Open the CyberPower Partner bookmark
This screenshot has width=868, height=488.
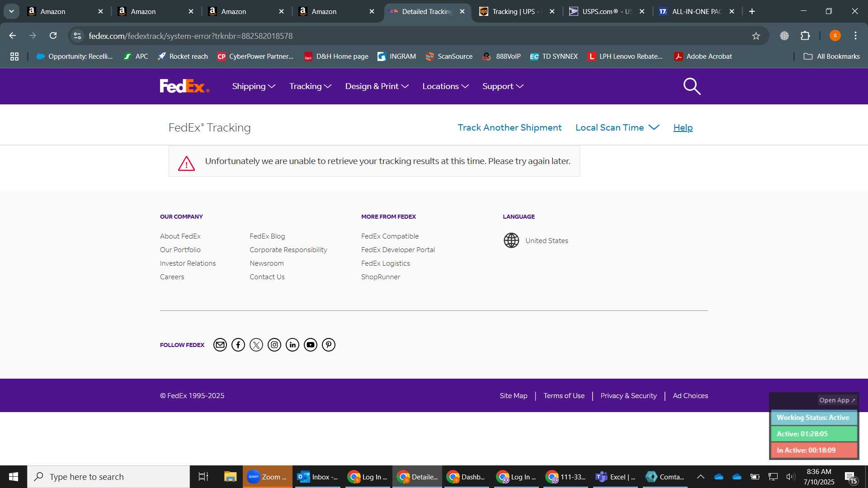click(x=255, y=56)
